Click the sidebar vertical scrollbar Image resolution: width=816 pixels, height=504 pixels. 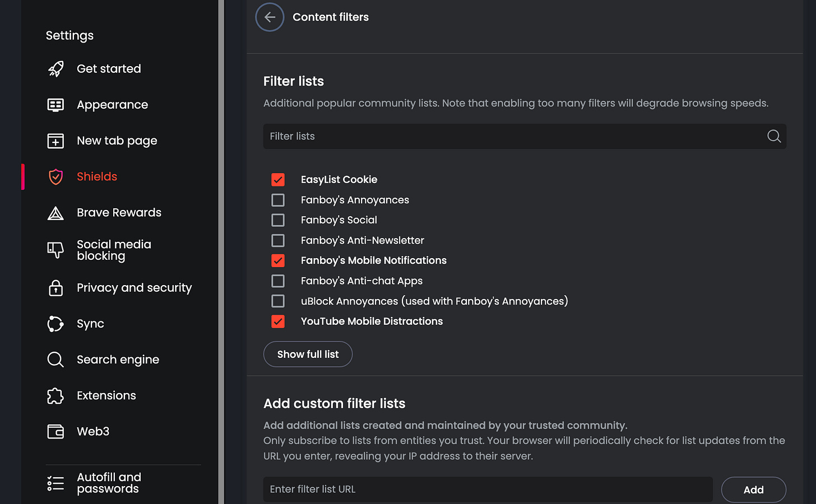tap(221, 252)
